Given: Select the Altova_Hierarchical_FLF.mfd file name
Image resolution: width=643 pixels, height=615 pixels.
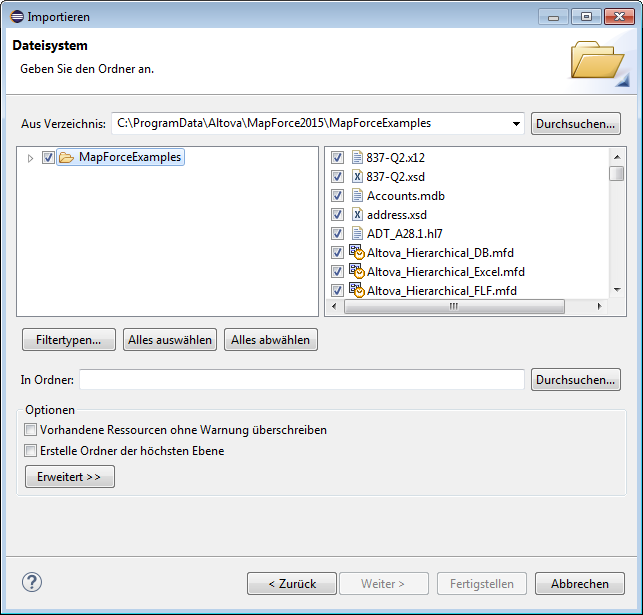Looking at the screenshot, I should (x=442, y=290).
